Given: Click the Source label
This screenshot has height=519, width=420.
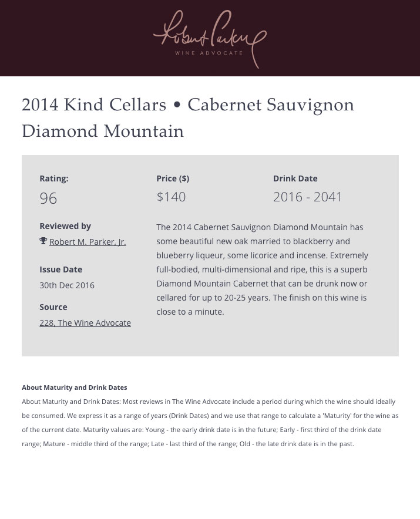Looking at the screenshot, I should 53,307.
